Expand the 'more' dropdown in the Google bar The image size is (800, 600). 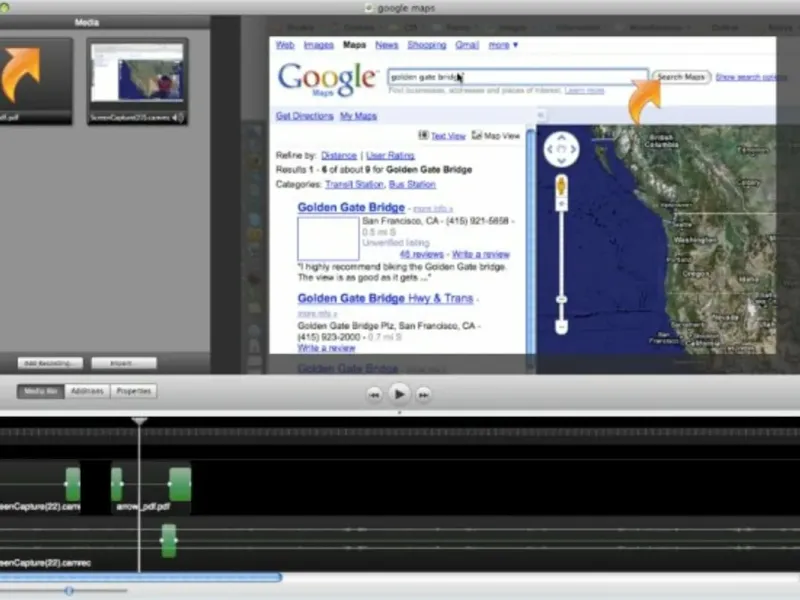tap(503, 45)
